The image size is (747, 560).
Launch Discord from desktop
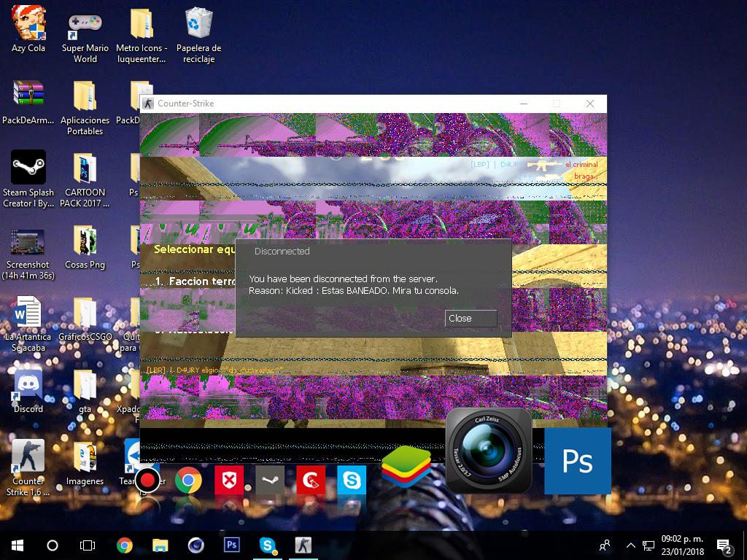pos(28,391)
